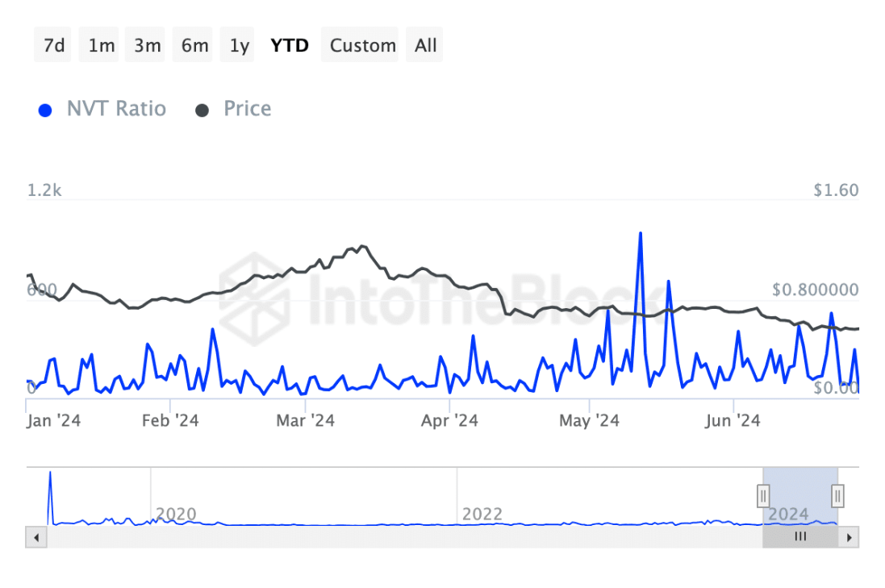This screenshot has height=588, width=885.
Task: Choose the 3m time range
Action: 148,45
